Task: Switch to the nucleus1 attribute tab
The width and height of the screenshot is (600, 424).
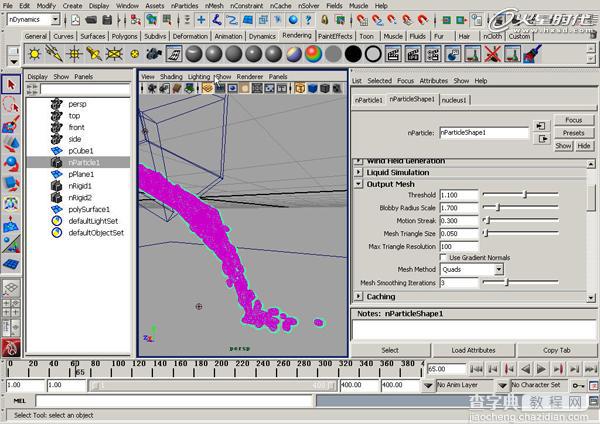Action: [x=454, y=100]
